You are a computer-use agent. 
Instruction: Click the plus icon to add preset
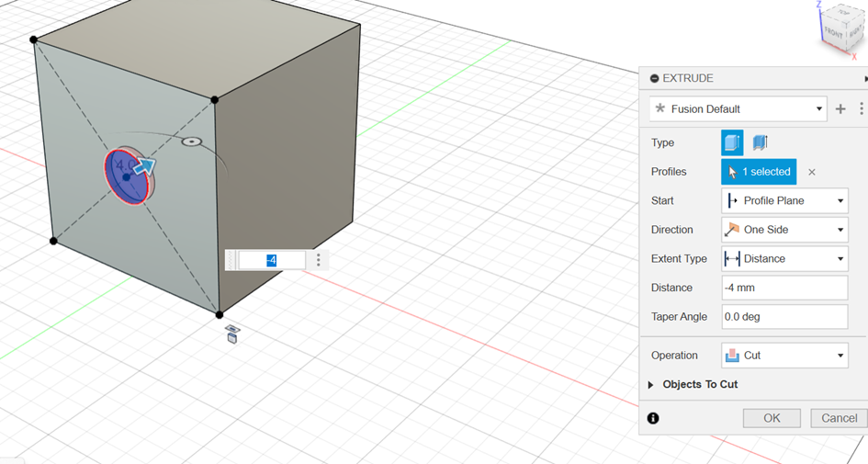coord(840,108)
